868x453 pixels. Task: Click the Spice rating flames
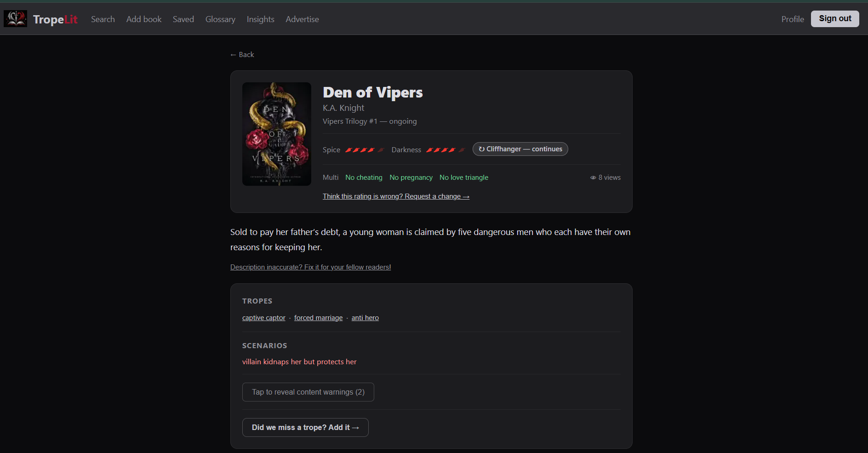click(x=364, y=150)
